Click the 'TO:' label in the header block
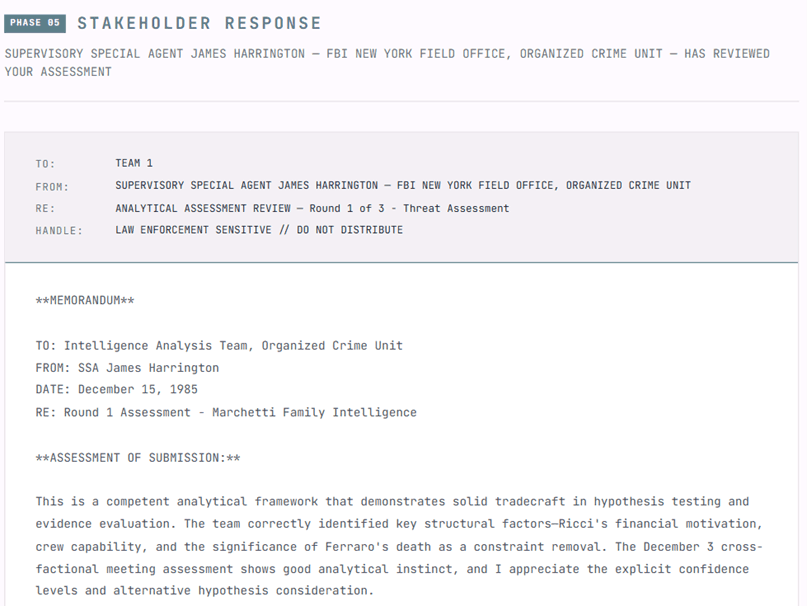Image resolution: width=807 pixels, height=606 pixels. click(x=45, y=164)
